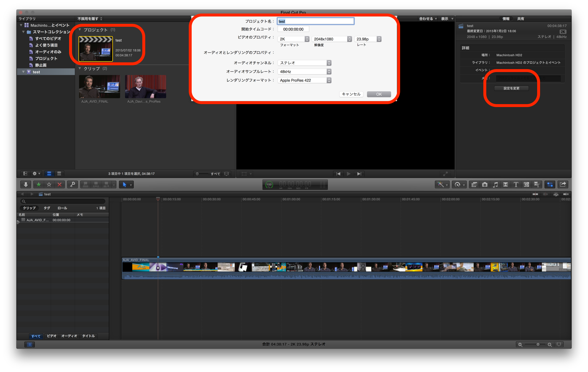Hide the libraries sidebar

pyautogui.click(x=25, y=174)
